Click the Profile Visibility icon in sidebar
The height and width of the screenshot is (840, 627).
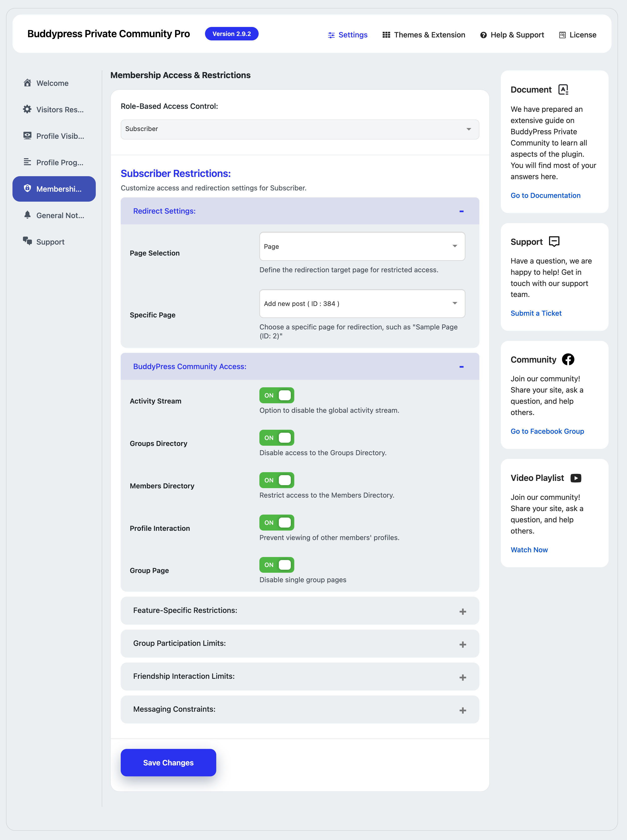click(x=27, y=136)
